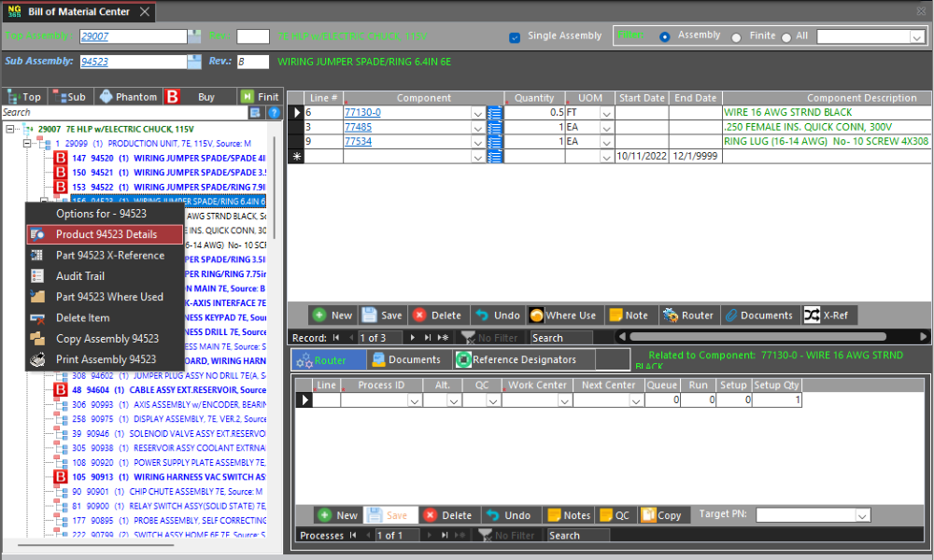Select the All filter radio button
Viewport: 934px width, 560px height.
(786, 37)
